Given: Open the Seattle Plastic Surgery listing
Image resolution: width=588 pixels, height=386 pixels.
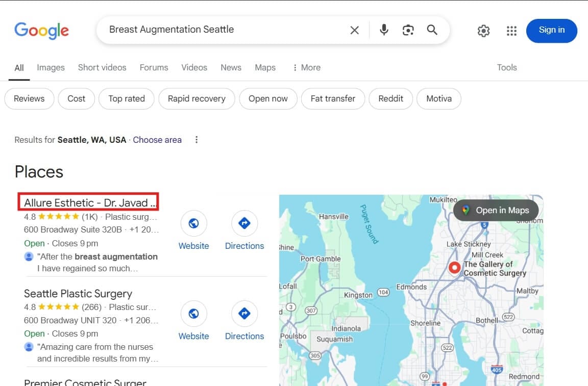Looking at the screenshot, I should pyautogui.click(x=78, y=293).
